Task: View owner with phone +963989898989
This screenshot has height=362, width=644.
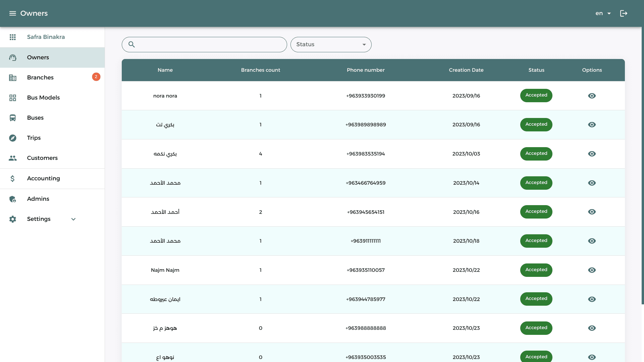Action: pos(592,125)
